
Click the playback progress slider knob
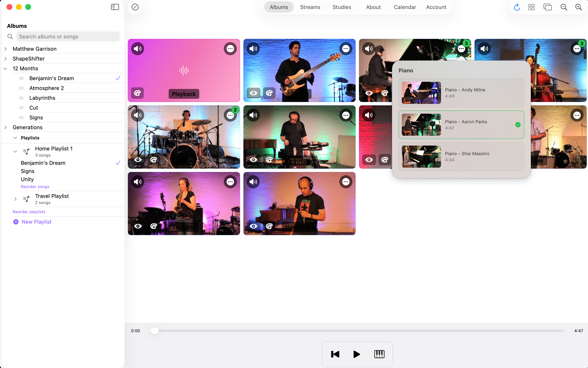coord(155,331)
